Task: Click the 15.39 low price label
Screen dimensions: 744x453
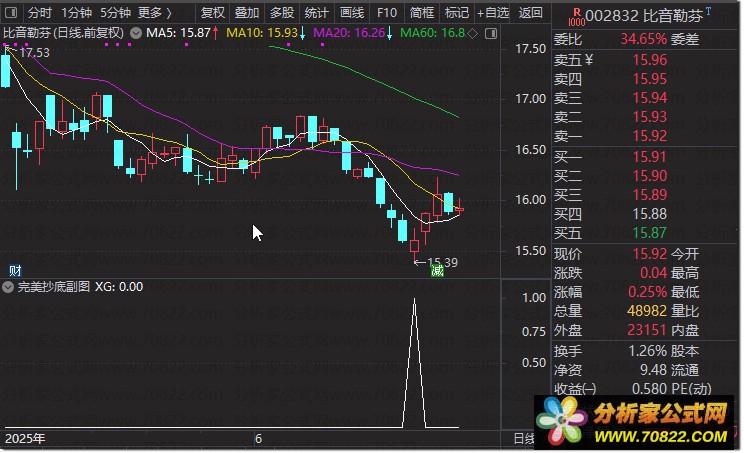Action: (x=442, y=262)
